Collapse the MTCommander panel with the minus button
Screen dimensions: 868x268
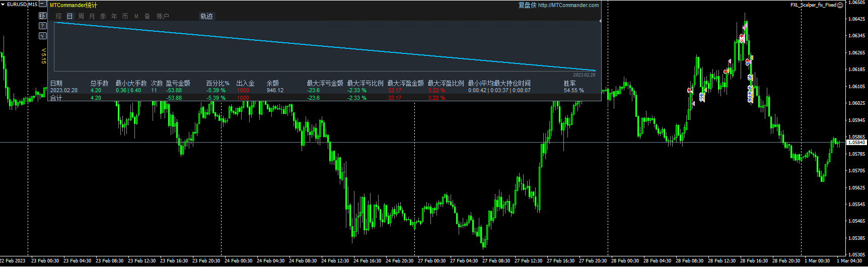click(x=43, y=4)
